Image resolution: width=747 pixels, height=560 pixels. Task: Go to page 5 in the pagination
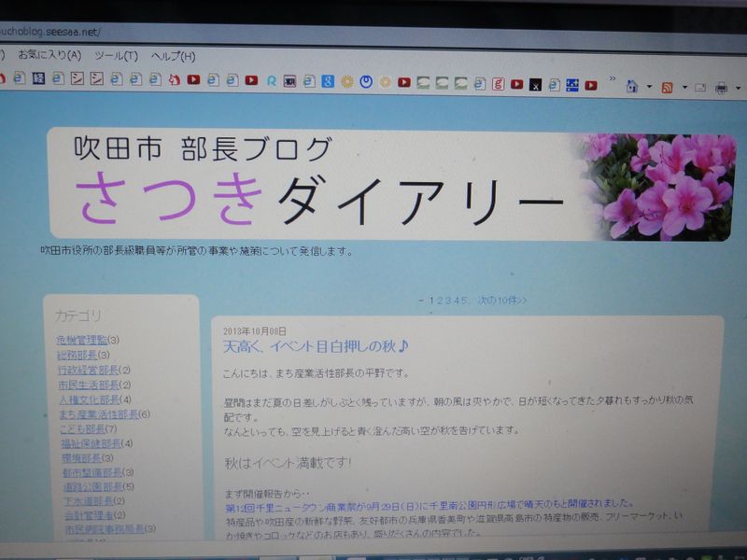tap(463, 300)
